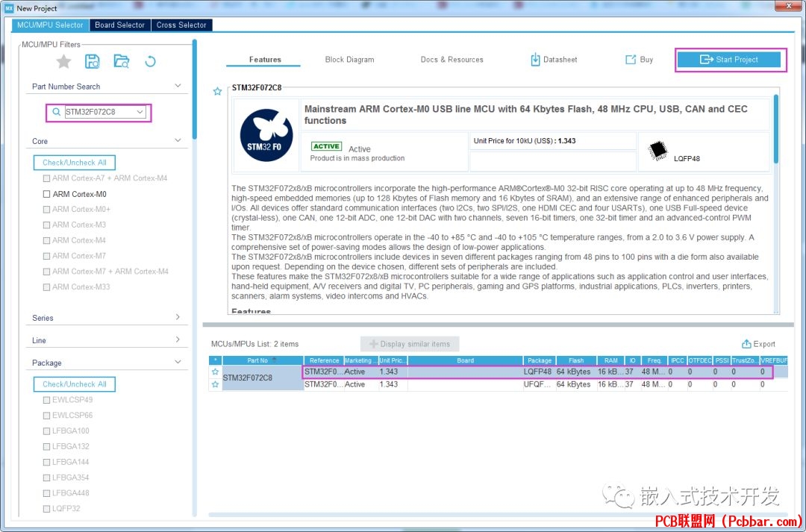
Task: Click Display similar items button
Action: click(x=410, y=344)
